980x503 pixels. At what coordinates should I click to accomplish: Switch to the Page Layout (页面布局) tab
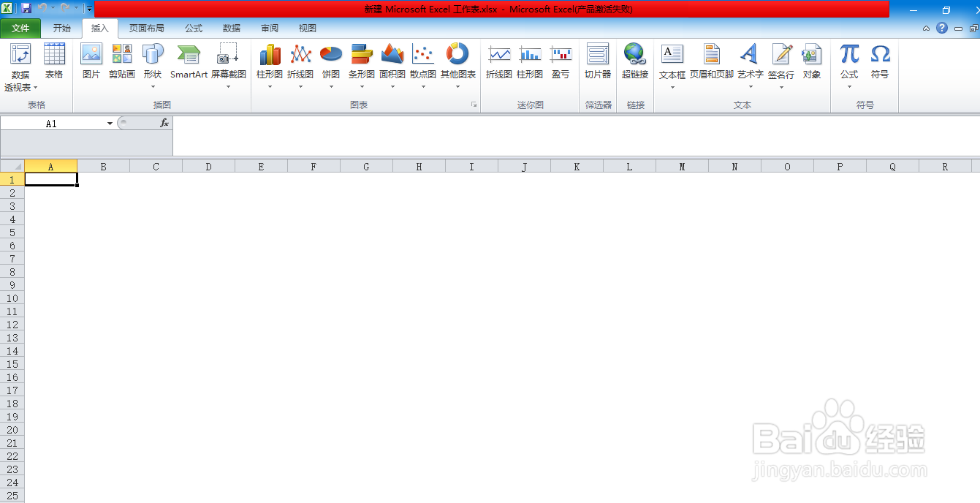coord(146,29)
